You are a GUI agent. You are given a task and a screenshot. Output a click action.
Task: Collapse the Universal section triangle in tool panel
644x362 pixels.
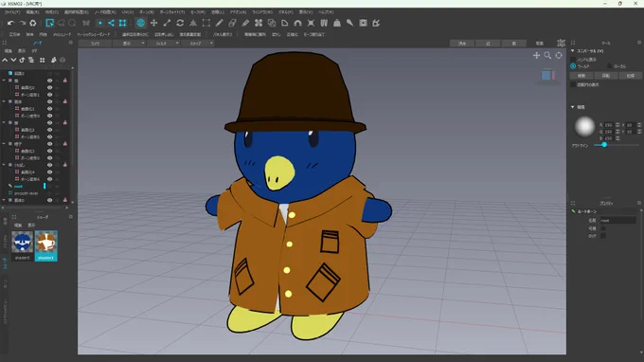pyautogui.click(x=573, y=51)
